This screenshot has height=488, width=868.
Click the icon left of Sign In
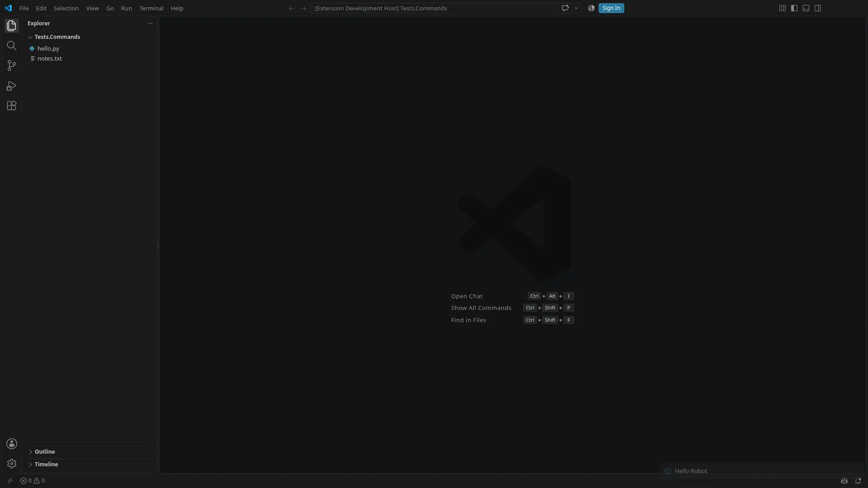[x=591, y=8]
